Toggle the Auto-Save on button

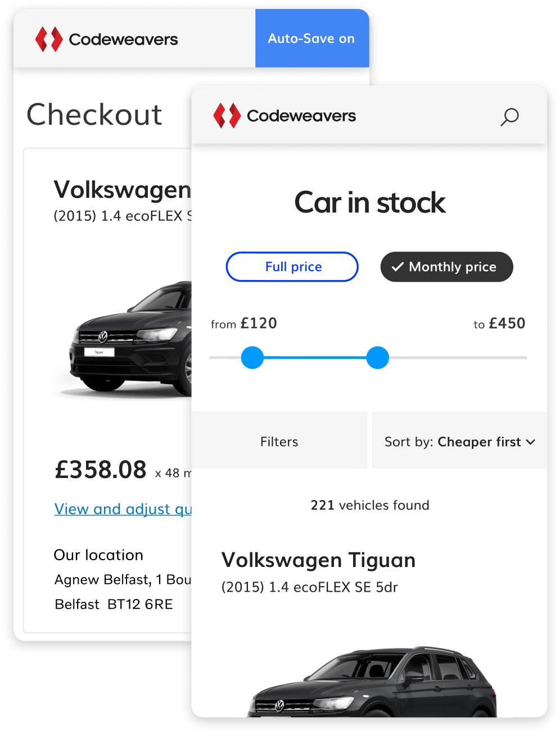click(x=312, y=38)
